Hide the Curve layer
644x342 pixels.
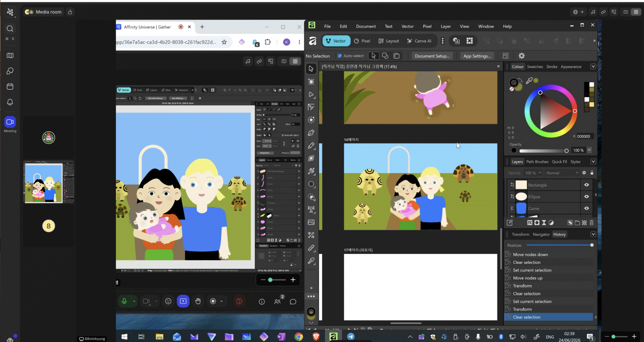(587, 208)
